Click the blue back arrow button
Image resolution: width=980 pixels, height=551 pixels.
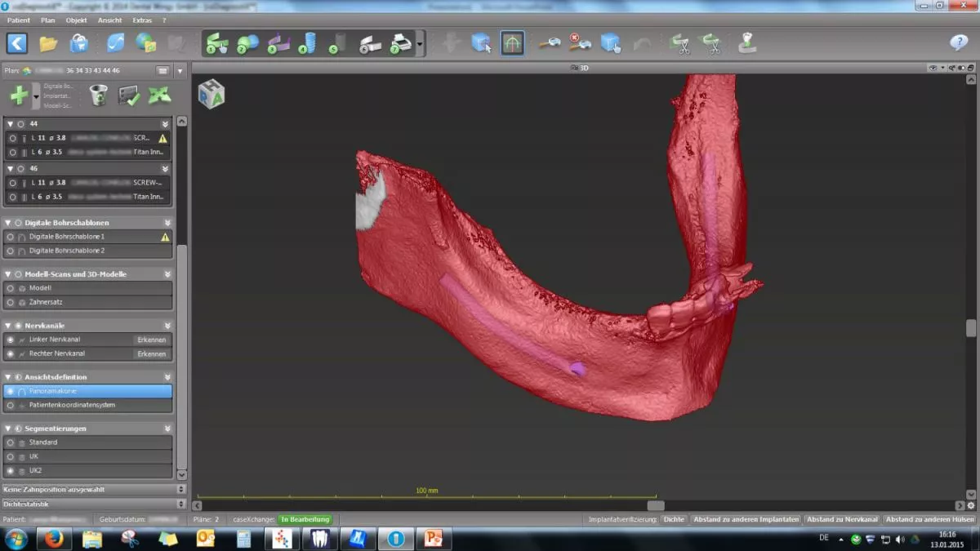tap(17, 43)
